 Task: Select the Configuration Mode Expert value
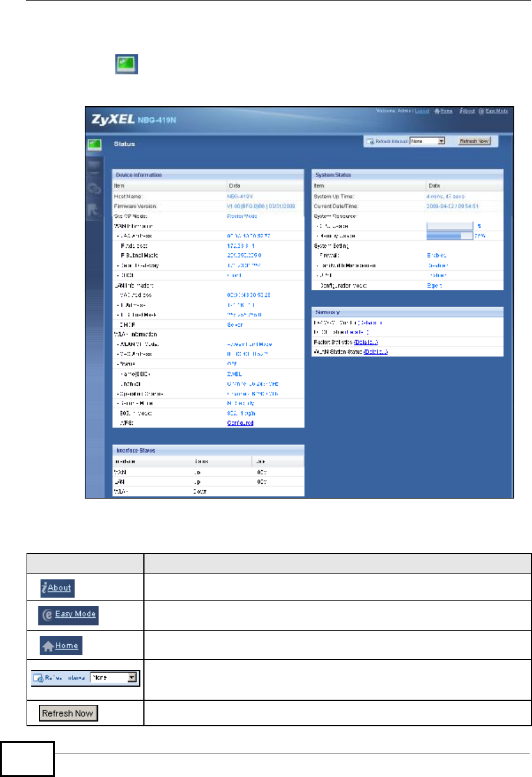coord(434,286)
